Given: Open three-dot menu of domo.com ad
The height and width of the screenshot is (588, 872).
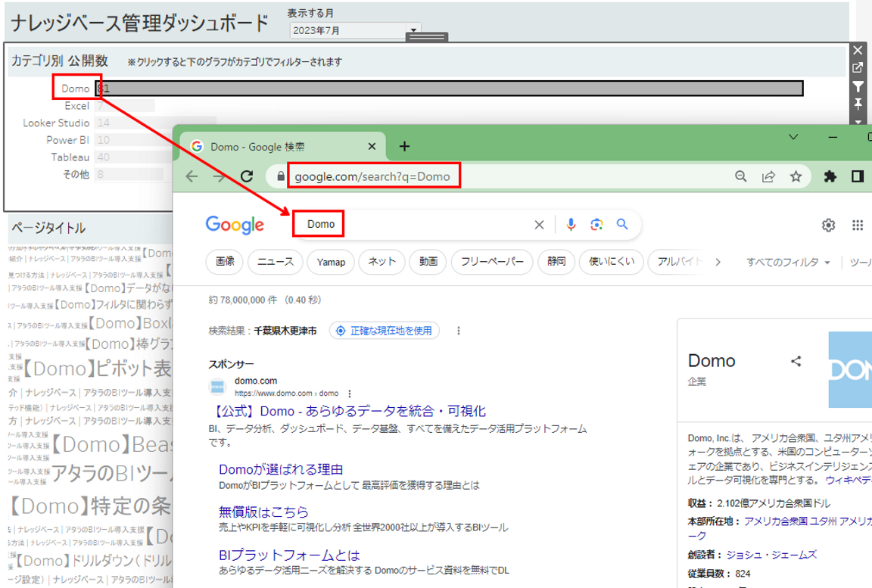Looking at the screenshot, I should [350, 394].
